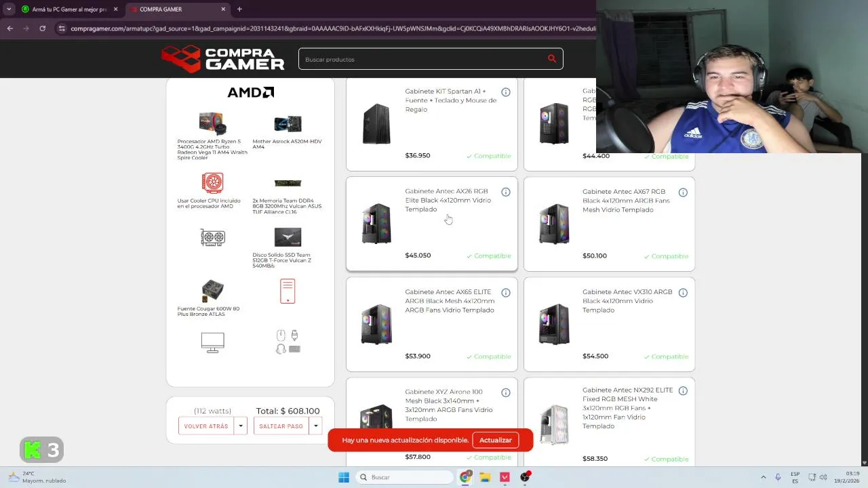Open the Chrome tab search dropdown

point(9,9)
